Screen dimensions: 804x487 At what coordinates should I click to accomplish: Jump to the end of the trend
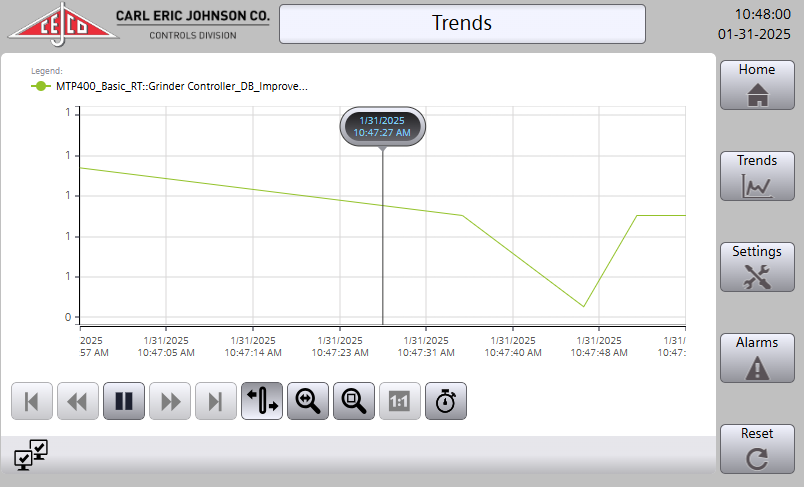point(216,401)
